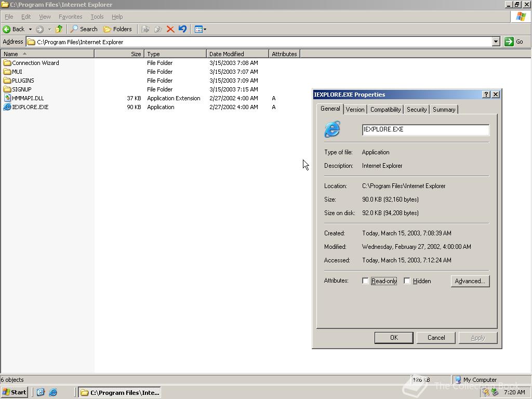This screenshot has width=532, height=399.
Task: Click the first system tray icon
Action: point(486,392)
